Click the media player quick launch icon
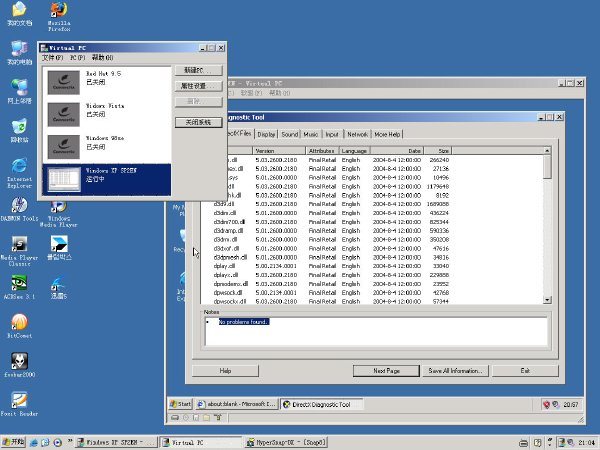This screenshot has height=450, width=600. pyautogui.click(x=57, y=443)
